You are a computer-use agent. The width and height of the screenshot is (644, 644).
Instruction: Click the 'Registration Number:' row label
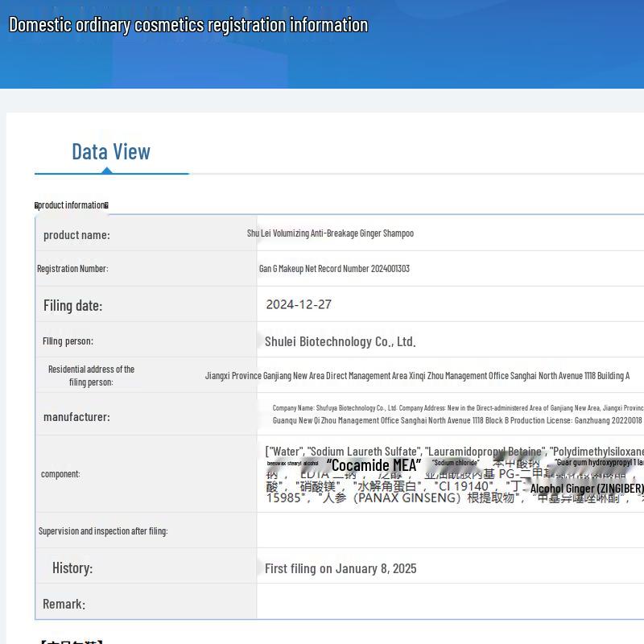tap(72, 269)
